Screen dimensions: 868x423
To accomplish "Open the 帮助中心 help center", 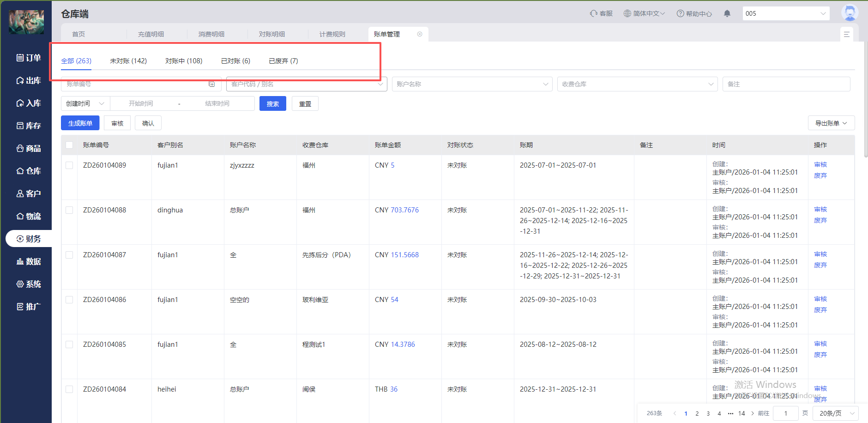I will [694, 13].
